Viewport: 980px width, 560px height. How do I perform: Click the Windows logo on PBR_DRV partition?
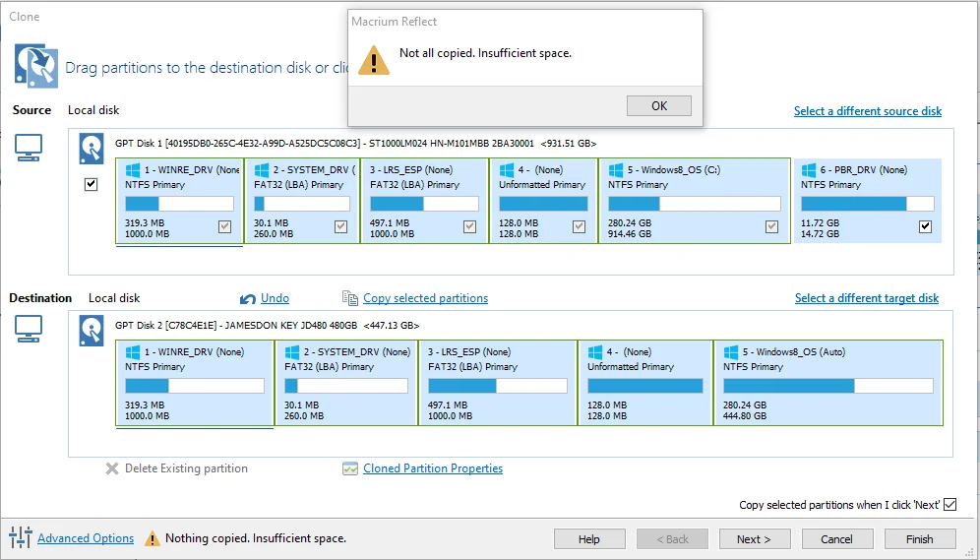click(809, 170)
